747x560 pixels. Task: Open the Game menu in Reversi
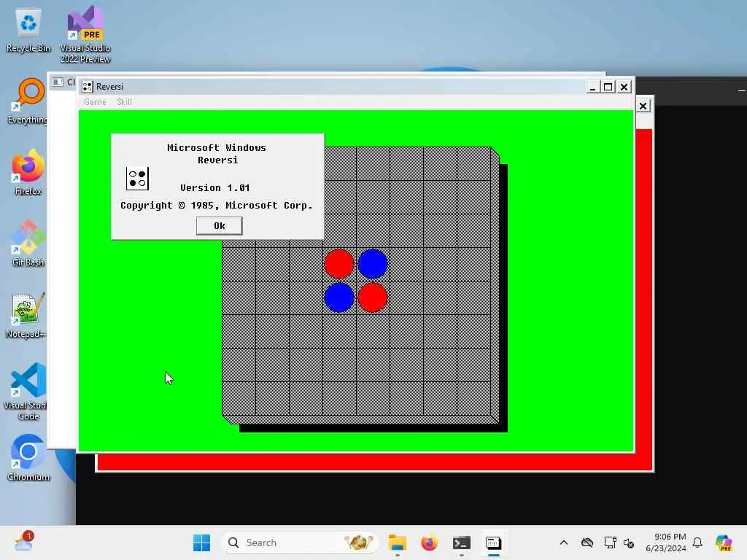coord(95,102)
